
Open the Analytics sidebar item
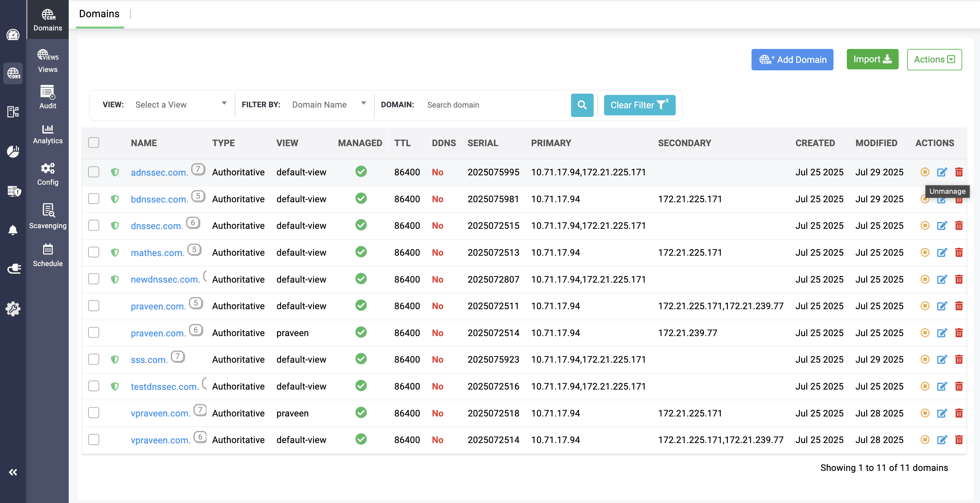(48, 134)
